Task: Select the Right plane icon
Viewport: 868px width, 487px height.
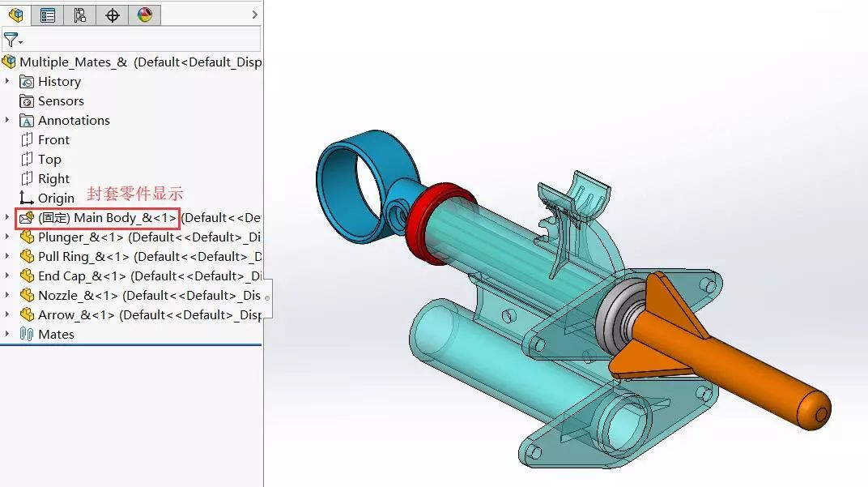Action: click(27, 179)
